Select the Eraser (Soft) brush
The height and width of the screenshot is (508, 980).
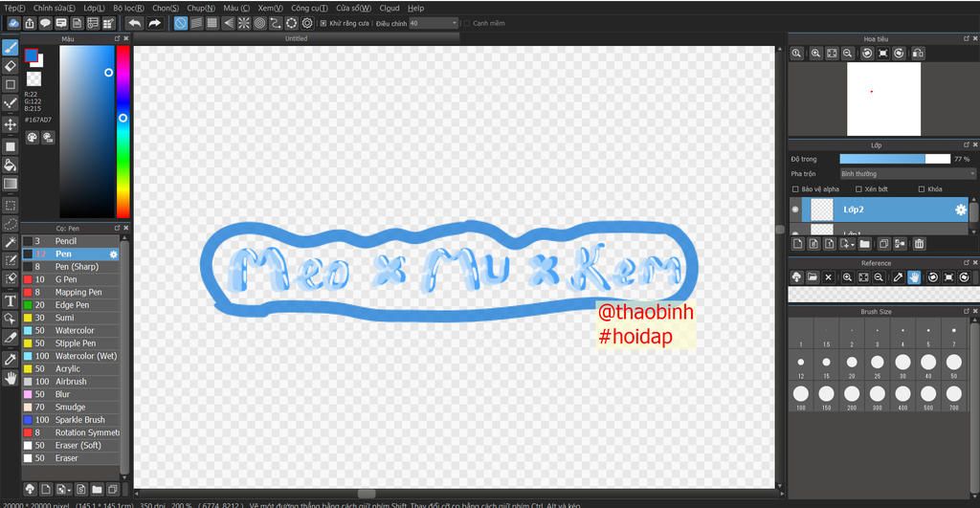[x=71, y=446]
